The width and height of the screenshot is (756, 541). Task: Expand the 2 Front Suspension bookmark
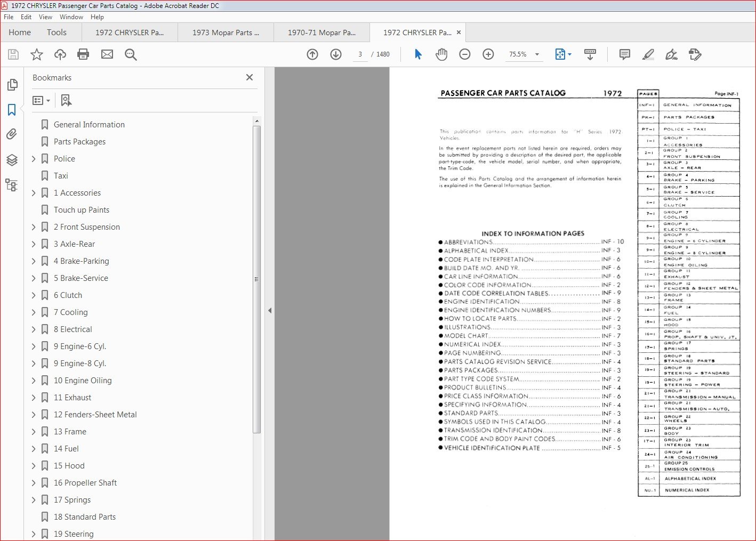coord(34,227)
